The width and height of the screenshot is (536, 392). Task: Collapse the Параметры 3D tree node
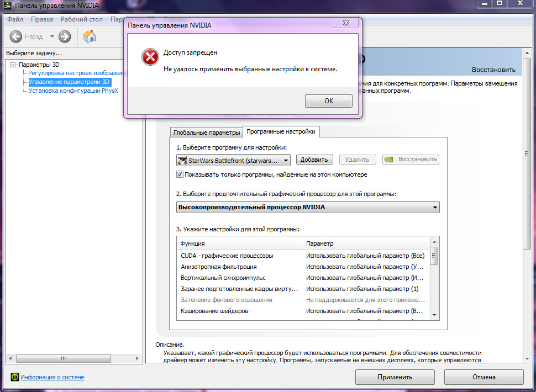point(13,65)
